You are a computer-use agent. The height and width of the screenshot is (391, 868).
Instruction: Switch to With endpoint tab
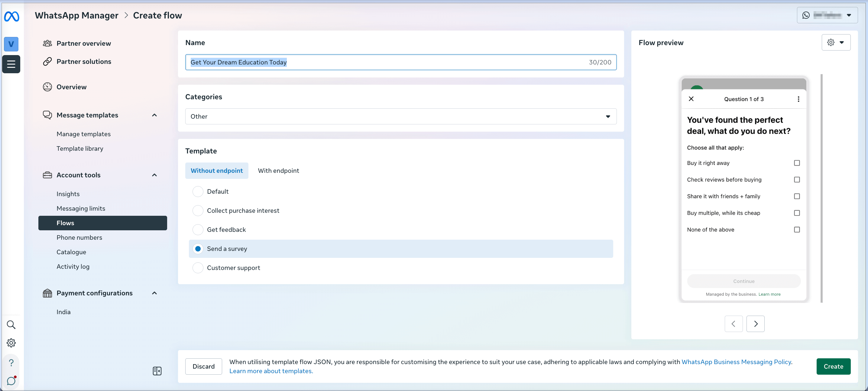tap(278, 171)
